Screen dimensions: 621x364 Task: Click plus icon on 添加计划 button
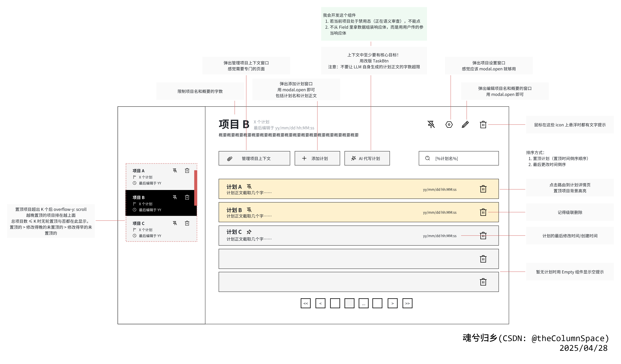304,158
